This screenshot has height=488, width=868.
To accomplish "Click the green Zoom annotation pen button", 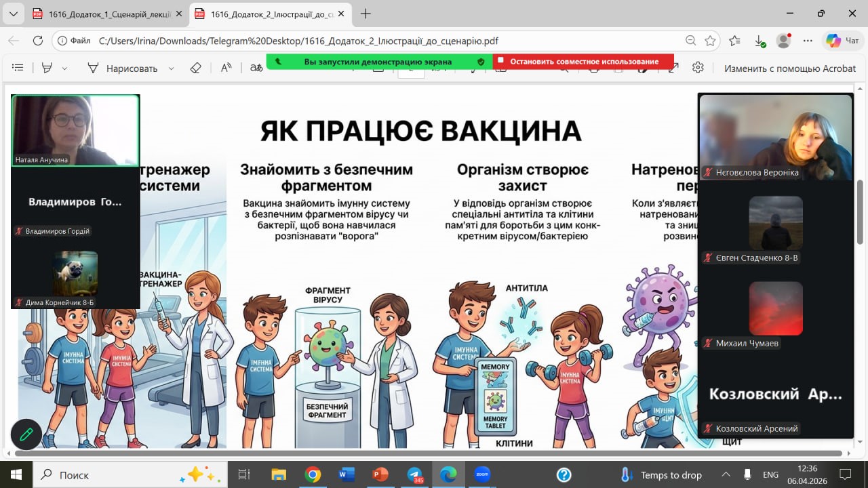I will 26,434.
